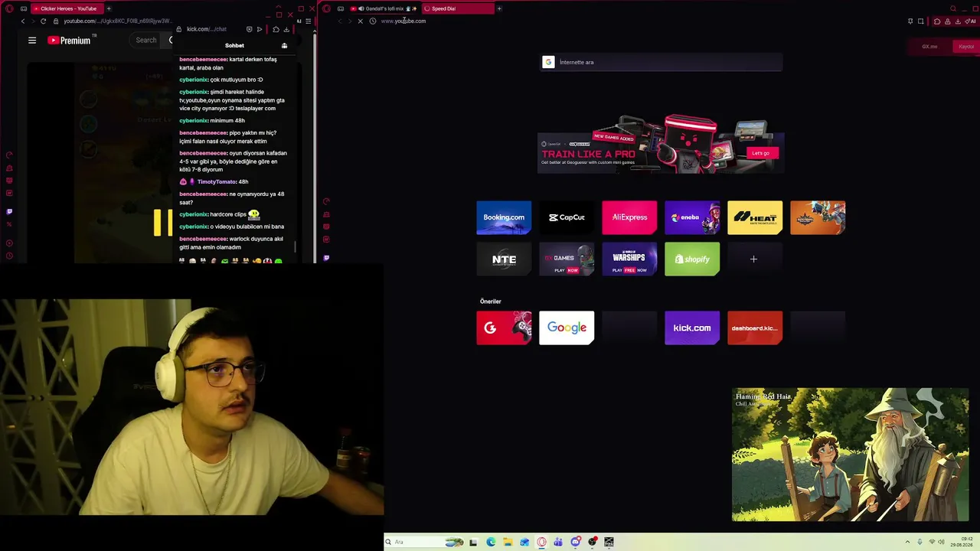The width and height of the screenshot is (980, 551).
Task: Open the Eneba speed dial tile
Action: (x=692, y=217)
